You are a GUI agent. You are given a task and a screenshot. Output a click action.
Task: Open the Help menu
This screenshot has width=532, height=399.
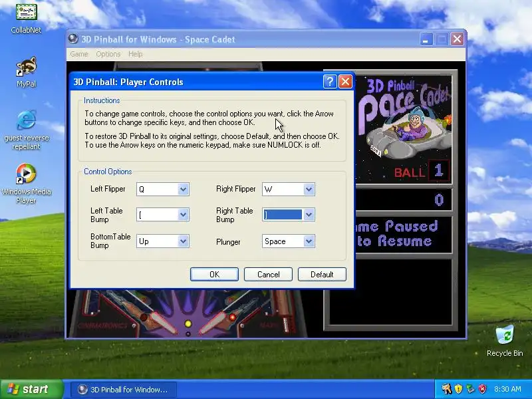tap(136, 54)
